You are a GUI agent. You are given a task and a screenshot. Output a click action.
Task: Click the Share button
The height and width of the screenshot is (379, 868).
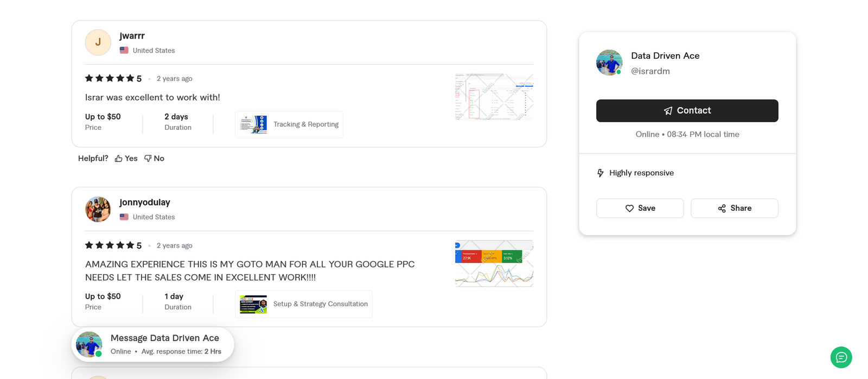click(x=734, y=208)
